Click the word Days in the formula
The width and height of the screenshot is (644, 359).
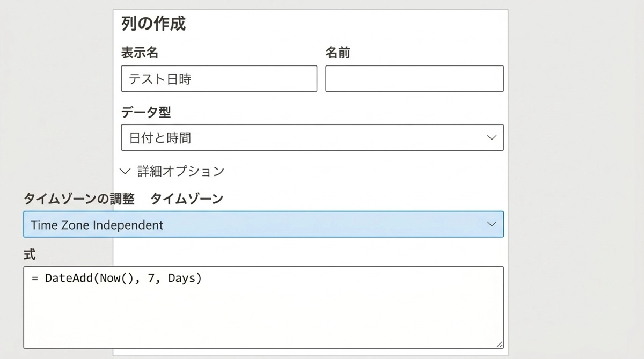pyautogui.click(x=181, y=279)
